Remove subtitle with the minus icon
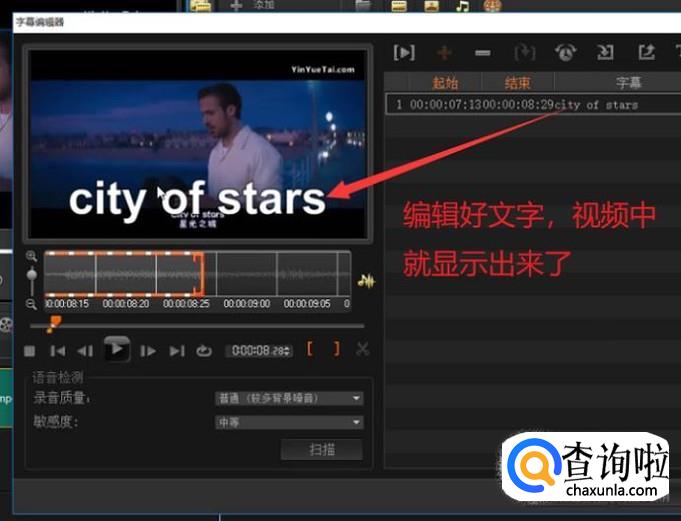This screenshot has width=681, height=521. 483,53
